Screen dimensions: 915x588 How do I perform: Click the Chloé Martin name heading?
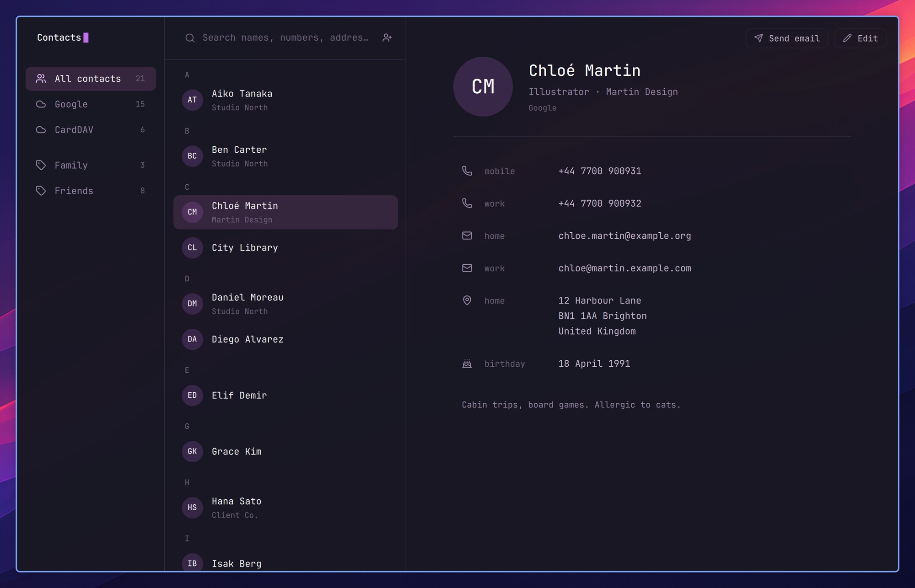coord(585,70)
